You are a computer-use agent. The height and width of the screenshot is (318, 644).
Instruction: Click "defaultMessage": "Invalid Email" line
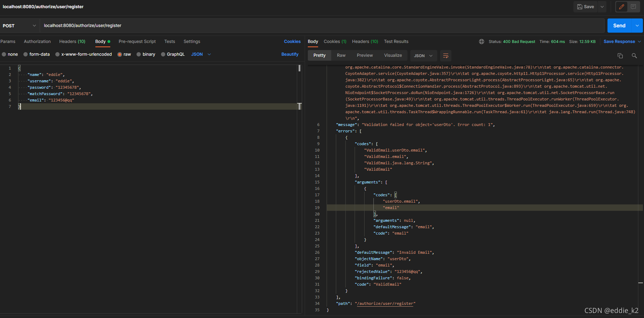point(394,252)
